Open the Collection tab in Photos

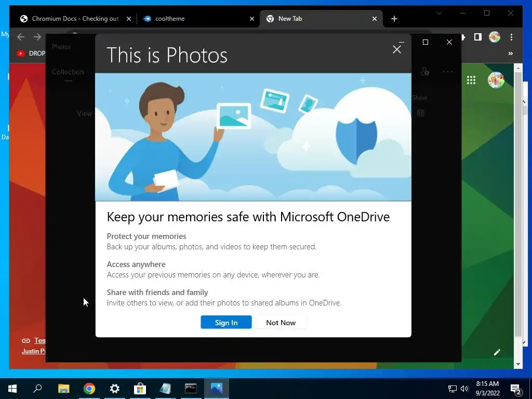coord(68,72)
